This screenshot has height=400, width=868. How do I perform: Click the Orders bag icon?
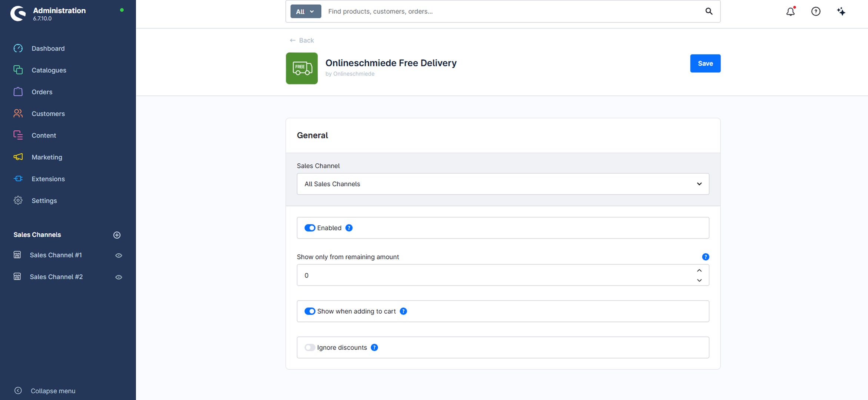(18, 92)
